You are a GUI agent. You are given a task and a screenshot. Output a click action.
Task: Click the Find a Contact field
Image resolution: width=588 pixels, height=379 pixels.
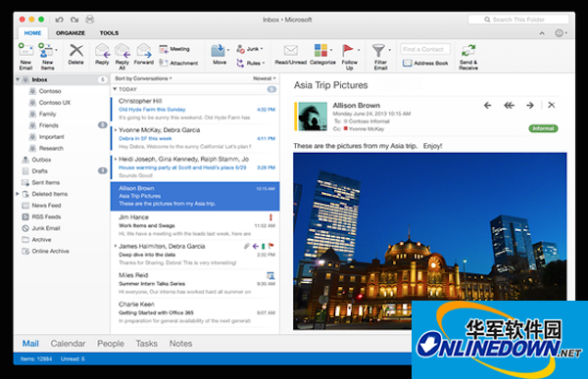coord(425,49)
